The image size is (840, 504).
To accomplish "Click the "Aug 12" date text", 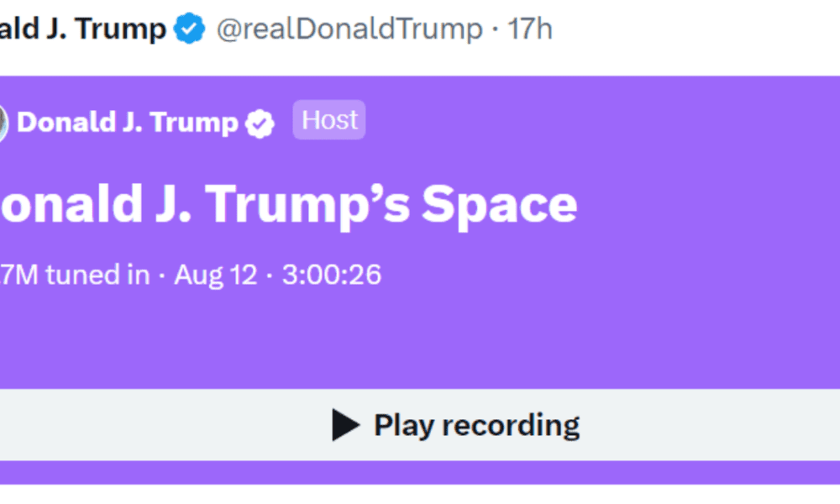I will (x=215, y=275).
